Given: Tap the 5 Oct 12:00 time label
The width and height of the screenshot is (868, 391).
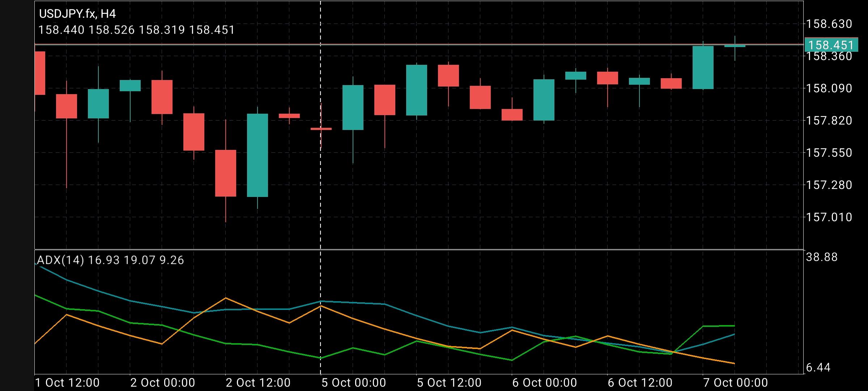Looking at the screenshot, I should click(449, 383).
